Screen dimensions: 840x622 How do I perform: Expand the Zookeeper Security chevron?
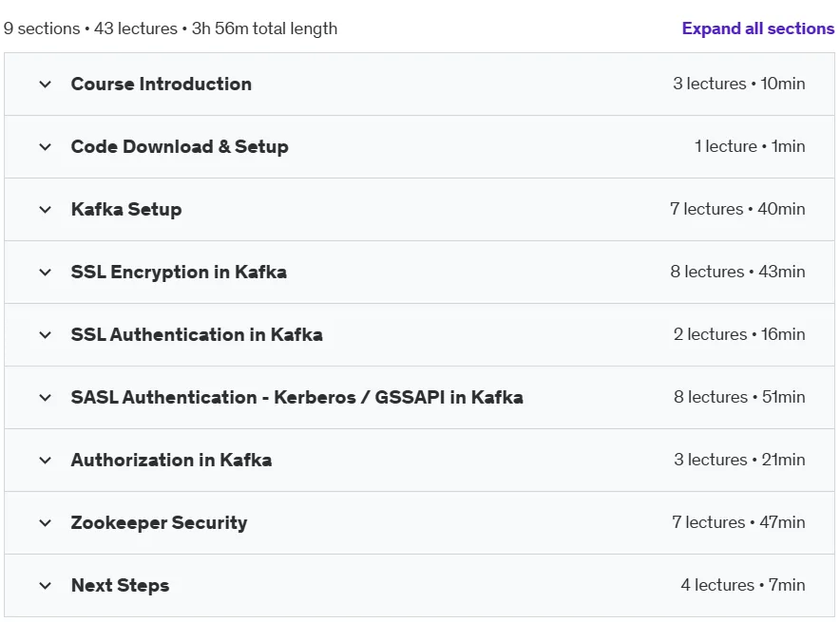pos(46,523)
